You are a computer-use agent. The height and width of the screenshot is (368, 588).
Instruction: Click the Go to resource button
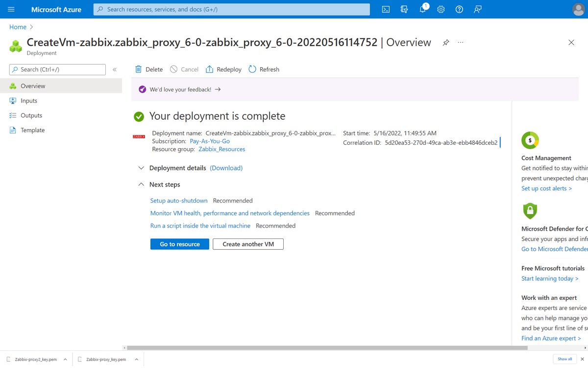coord(180,244)
